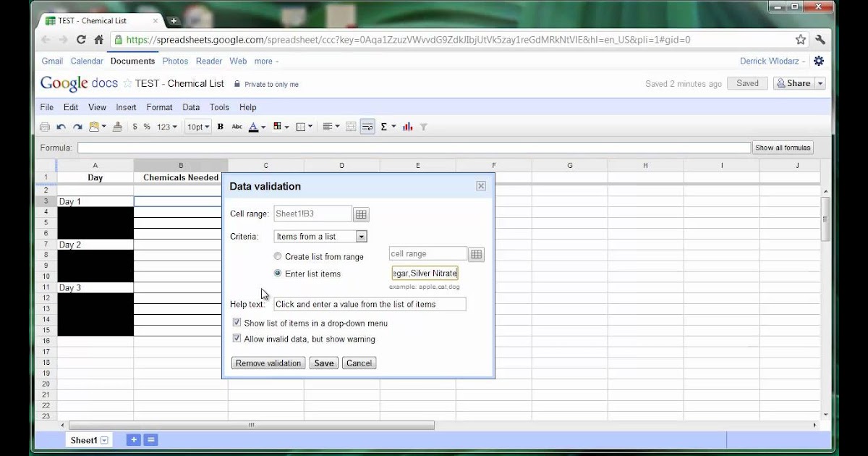Bookmark this page with the star
The height and width of the screenshot is (456, 868).
(x=801, y=40)
